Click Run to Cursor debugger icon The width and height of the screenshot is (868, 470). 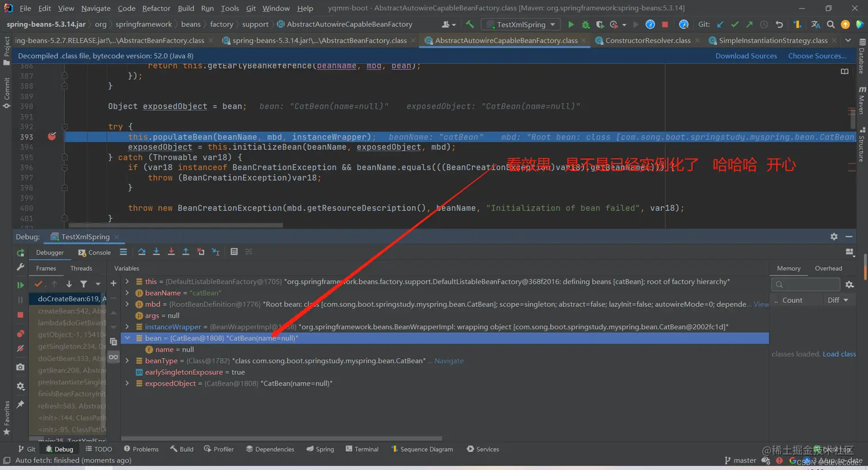pyautogui.click(x=215, y=252)
